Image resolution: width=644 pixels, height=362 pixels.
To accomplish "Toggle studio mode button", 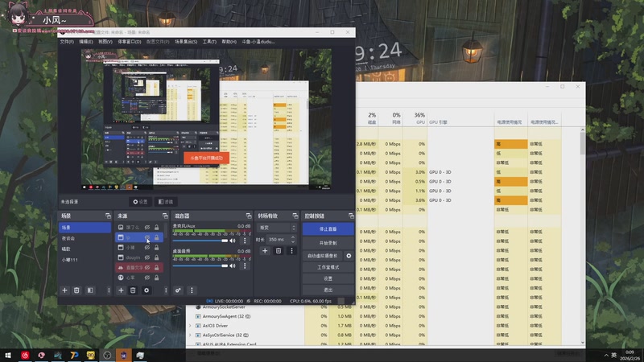I will 328,267.
